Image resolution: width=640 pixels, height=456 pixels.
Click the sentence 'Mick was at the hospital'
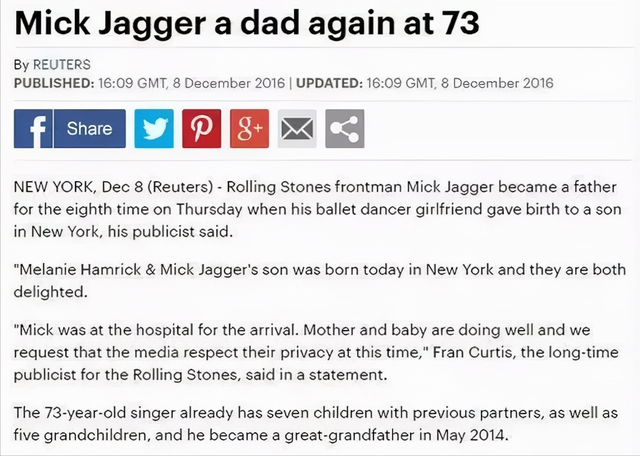click(x=158, y=330)
